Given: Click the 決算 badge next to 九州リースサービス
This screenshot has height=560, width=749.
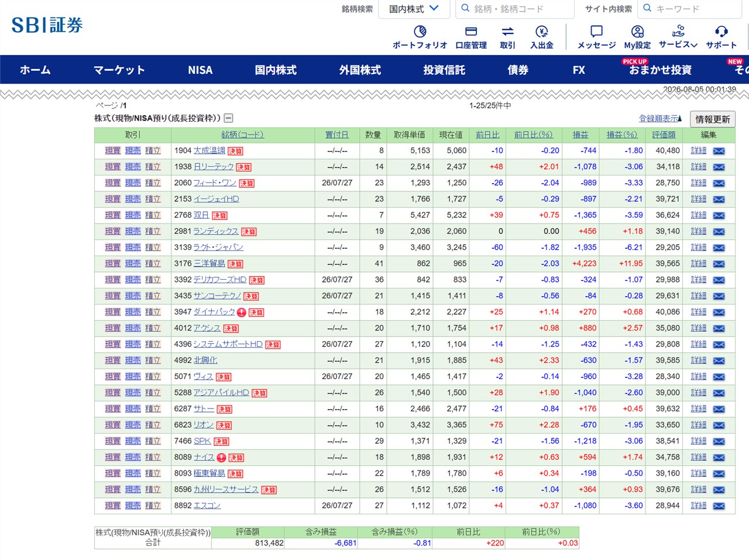Looking at the screenshot, I should click(x=269, y=490).
